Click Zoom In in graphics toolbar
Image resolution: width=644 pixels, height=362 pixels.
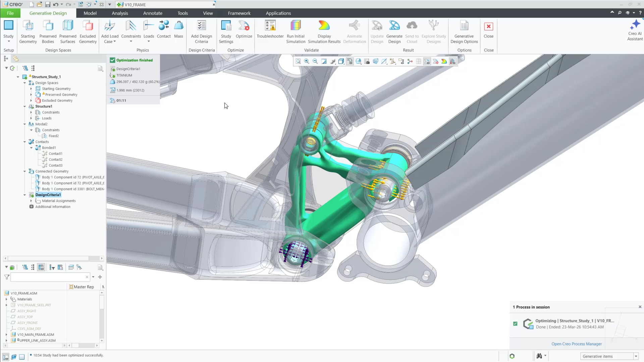point(307,61)
